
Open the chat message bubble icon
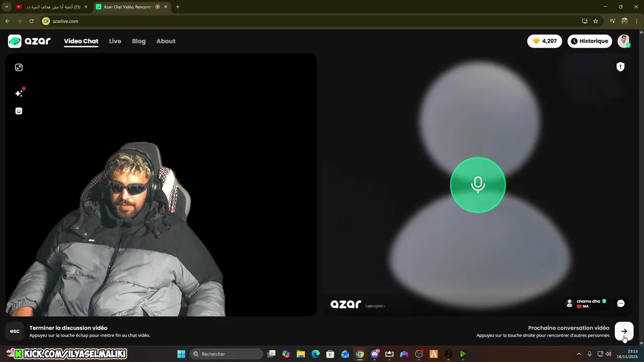coord(621,304)
